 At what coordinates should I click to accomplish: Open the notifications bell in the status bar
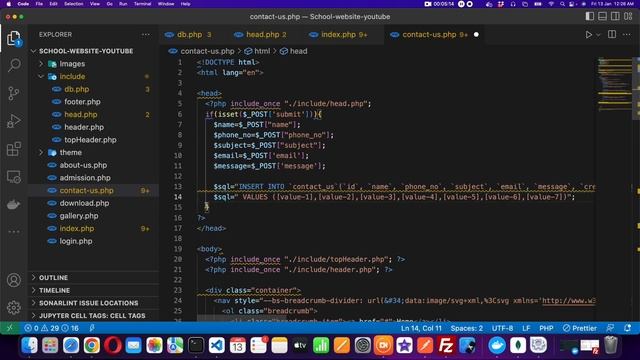click(627, 328)
